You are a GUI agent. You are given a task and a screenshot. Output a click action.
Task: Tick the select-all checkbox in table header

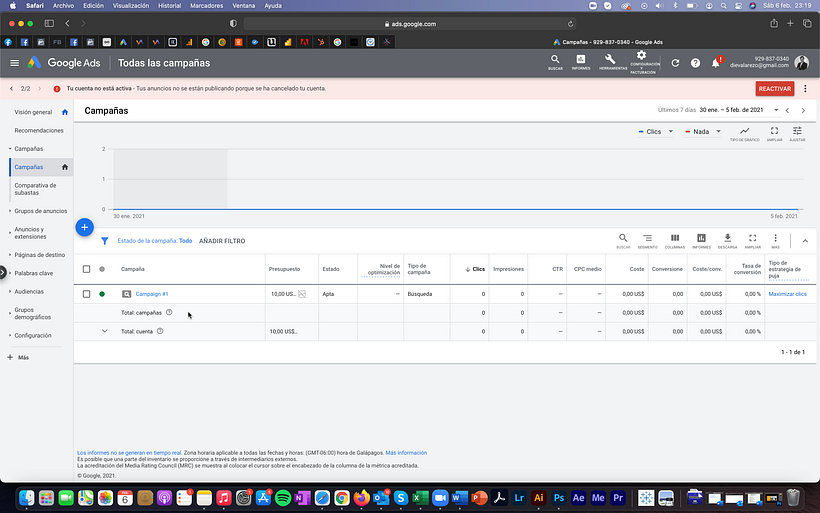click(86, 269)
